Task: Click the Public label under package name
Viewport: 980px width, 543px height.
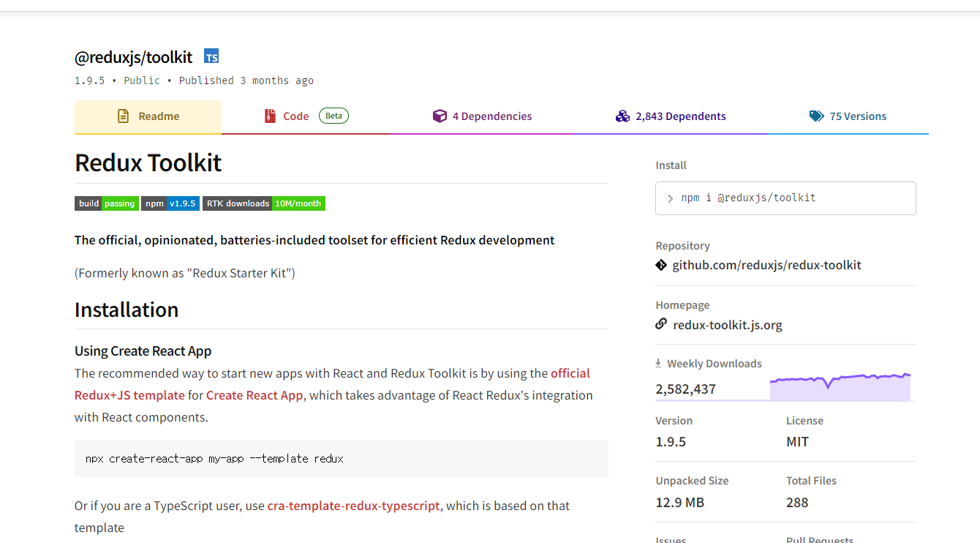Action: click(x=142, y=80)
